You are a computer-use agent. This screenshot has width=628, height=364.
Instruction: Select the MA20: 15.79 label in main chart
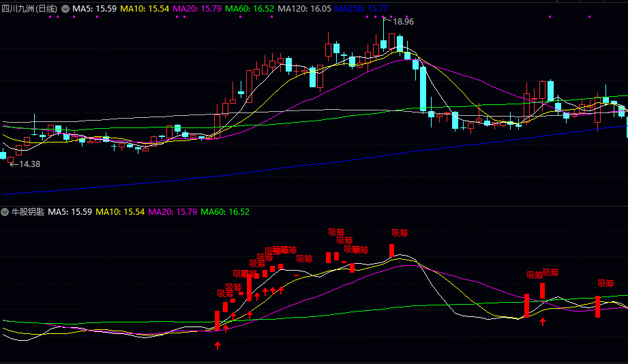[197, 8]
